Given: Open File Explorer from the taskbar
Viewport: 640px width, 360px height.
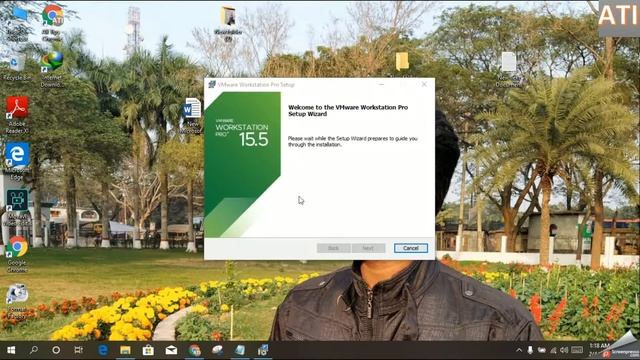Looking at the screenshot, I should [125, 350].
